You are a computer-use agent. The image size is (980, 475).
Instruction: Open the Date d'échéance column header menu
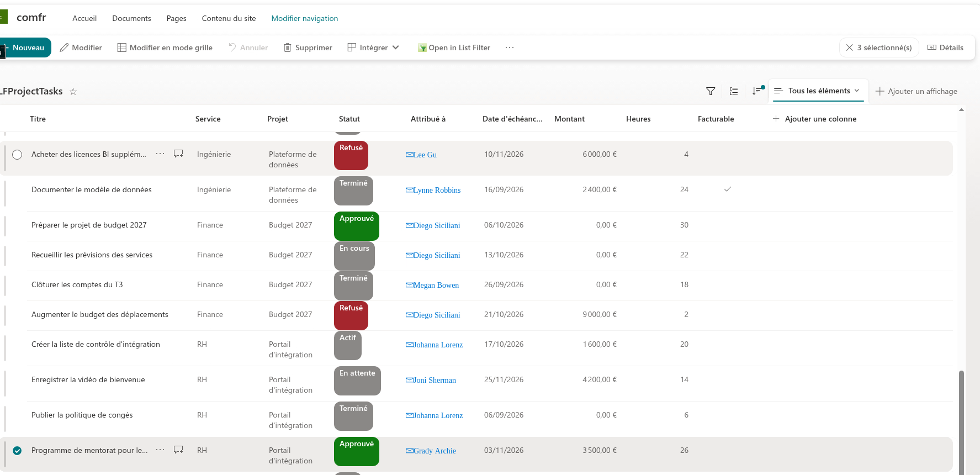(512, 119)
